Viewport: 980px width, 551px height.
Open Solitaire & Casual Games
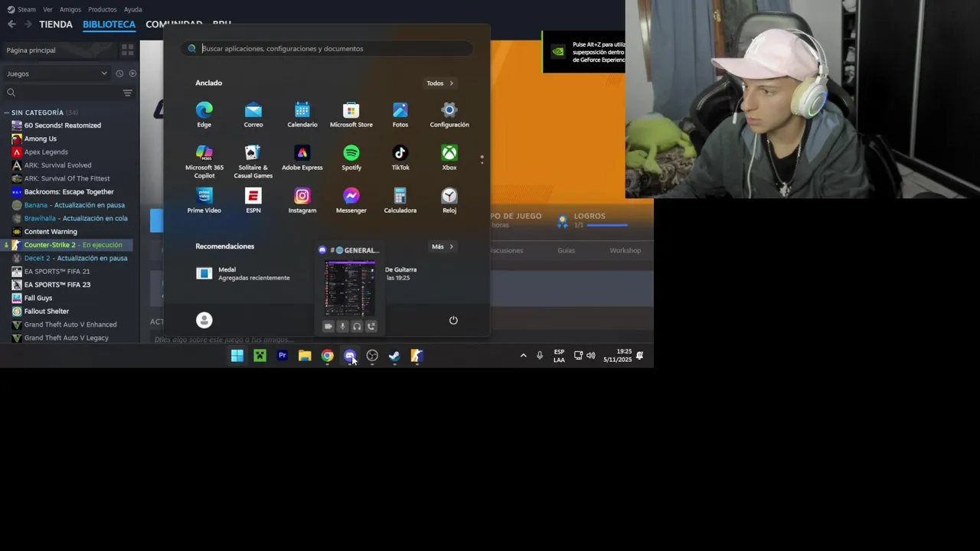pos(253,161)
